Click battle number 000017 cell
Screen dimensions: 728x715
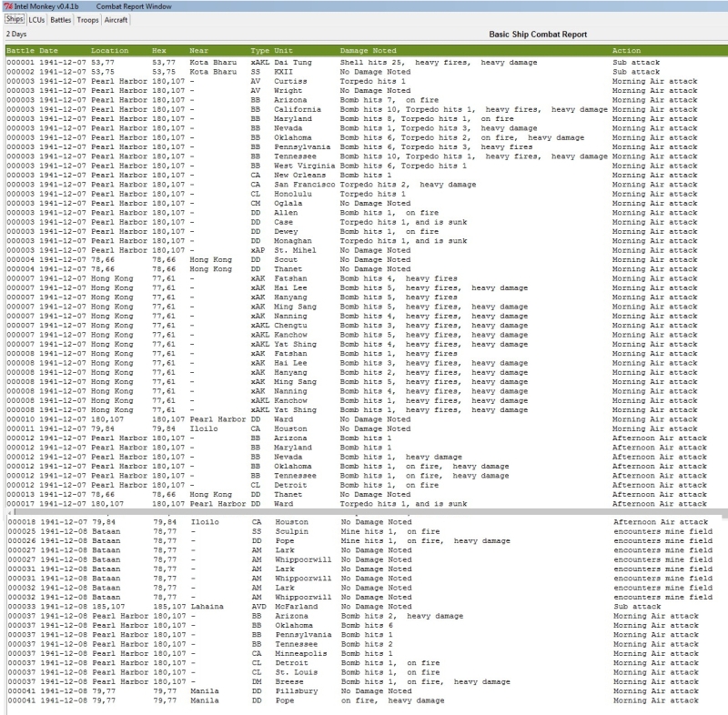(x=20, y=504)
